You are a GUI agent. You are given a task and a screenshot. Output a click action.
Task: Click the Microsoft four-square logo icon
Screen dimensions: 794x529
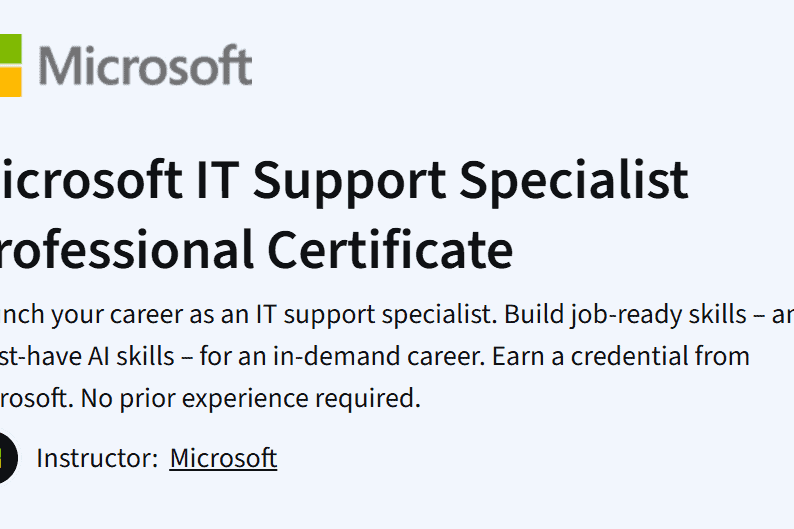9,65
